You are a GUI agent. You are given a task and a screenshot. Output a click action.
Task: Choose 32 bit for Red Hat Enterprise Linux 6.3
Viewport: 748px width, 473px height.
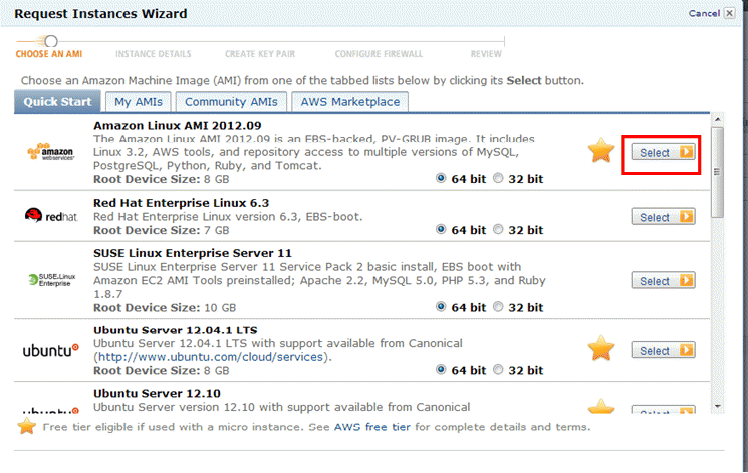point(498,229)
